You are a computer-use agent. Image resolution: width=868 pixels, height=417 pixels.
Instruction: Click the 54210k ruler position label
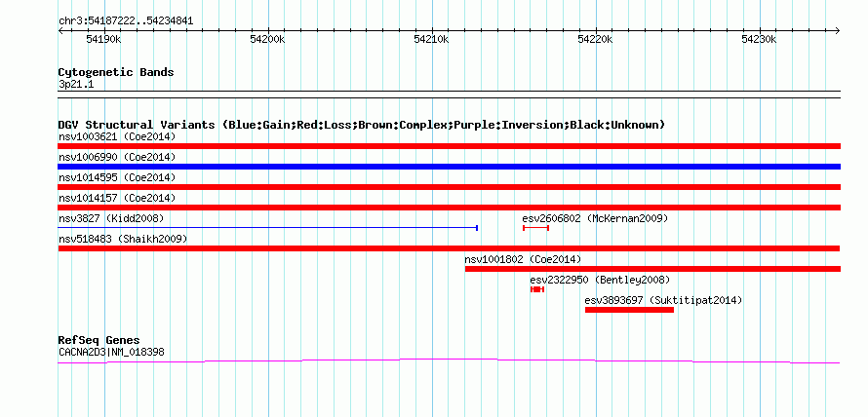(431, 39)
